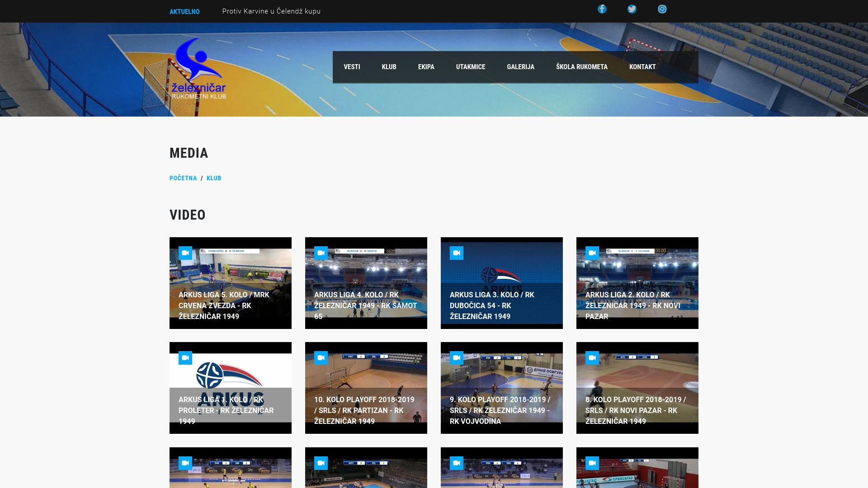Open video MRK Crvena Zvezda - RK Železničar 1949
This screenshot has width=868, height=488.
point(231,283)
